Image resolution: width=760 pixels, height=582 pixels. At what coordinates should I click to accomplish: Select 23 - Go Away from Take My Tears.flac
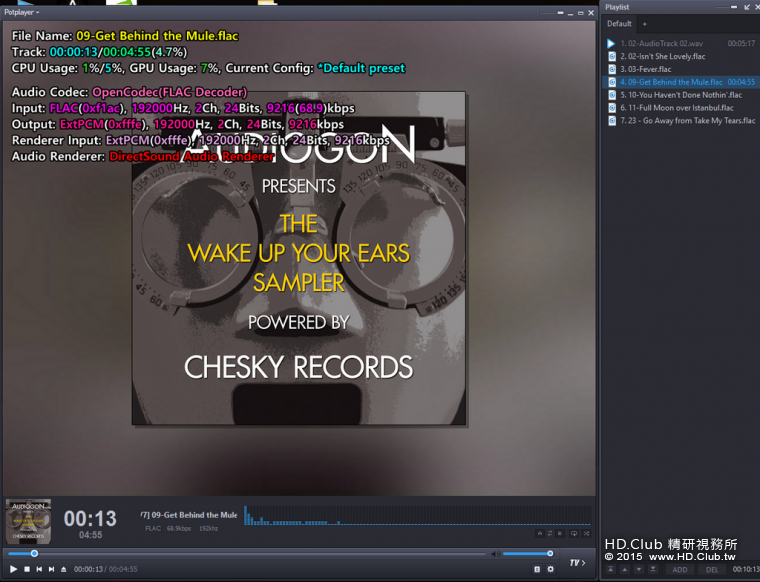click(681, 121)
